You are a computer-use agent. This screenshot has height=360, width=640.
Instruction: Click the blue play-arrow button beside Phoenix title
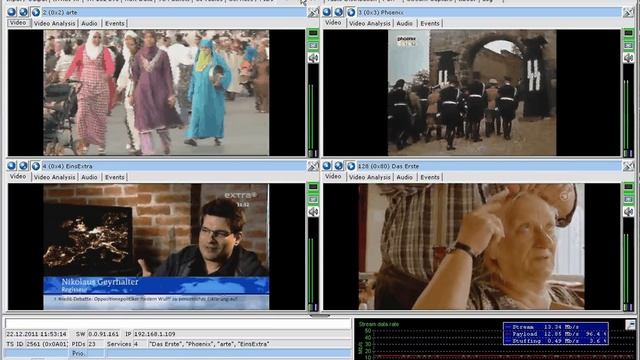(x=351, y=12)
